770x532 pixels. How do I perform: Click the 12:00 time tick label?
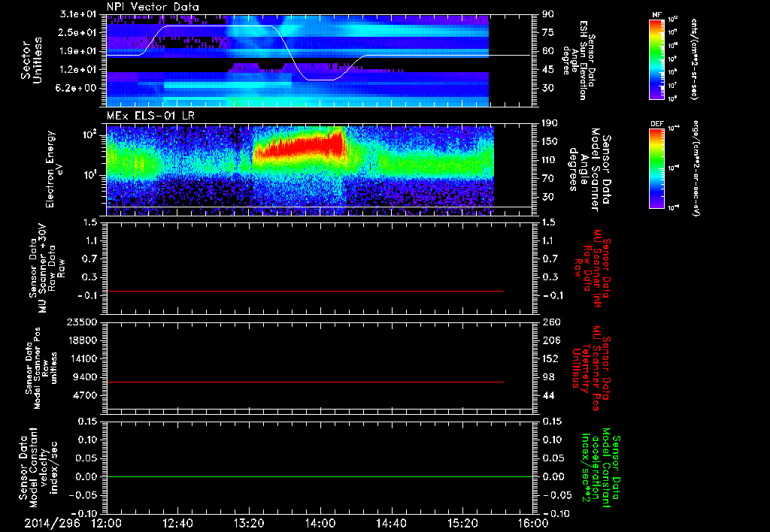107,523
